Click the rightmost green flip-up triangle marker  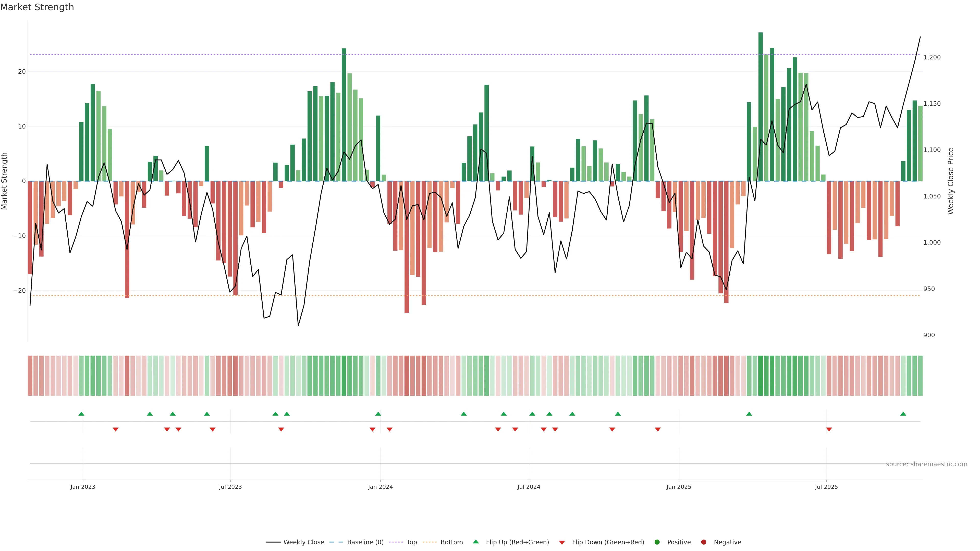(903, 414)
